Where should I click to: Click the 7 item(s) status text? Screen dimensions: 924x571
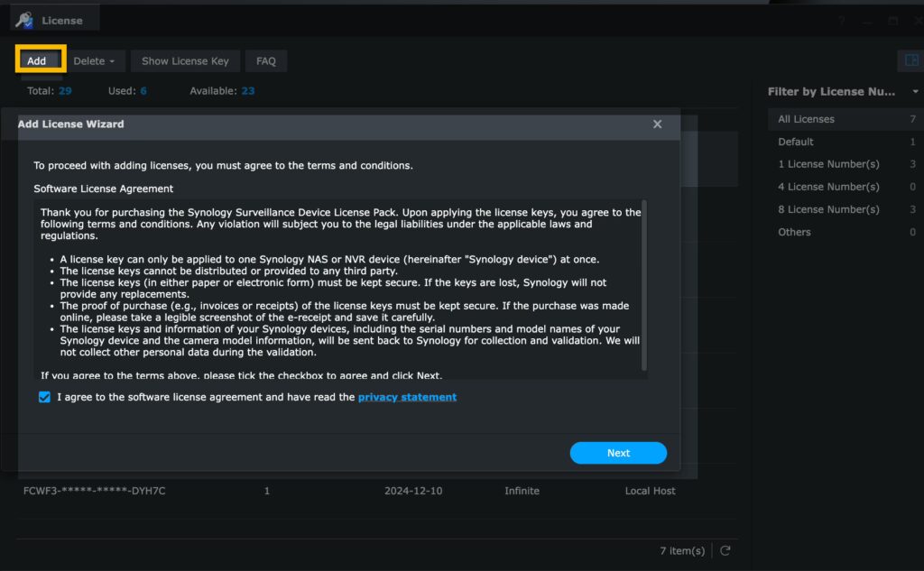coord(682,550)
